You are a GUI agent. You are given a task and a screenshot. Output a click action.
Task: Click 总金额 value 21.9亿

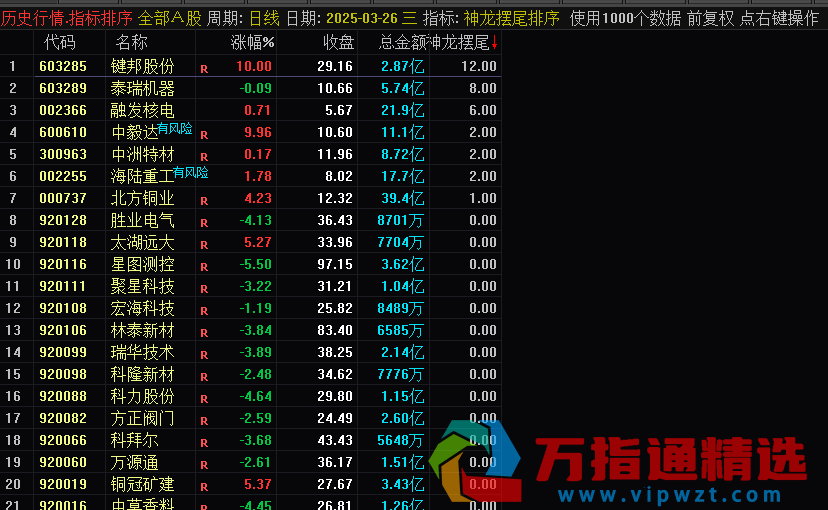click(x=402, y=111)
